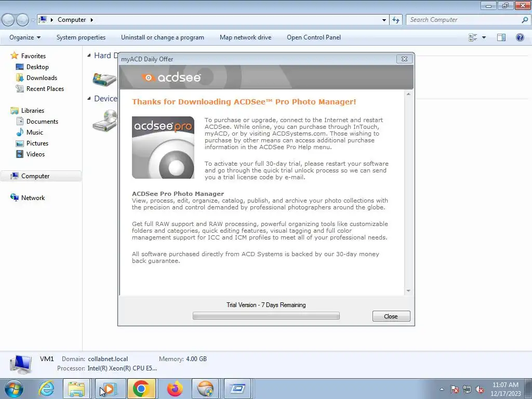The height and width of the screenshot is (399, 532).
Task: Click the Processor Intel(R) Xeon(R) value
Action: tap(122, 368)
